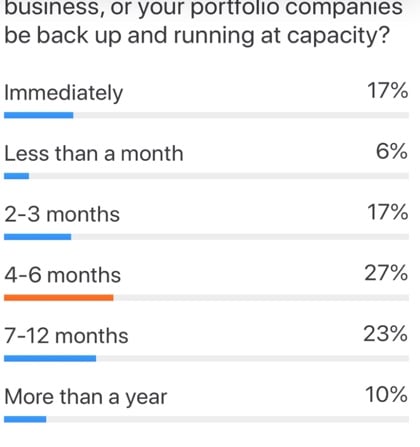
Task: Click the poll question text about capacity
Action: pyautogui.click(x=203, y=22)
